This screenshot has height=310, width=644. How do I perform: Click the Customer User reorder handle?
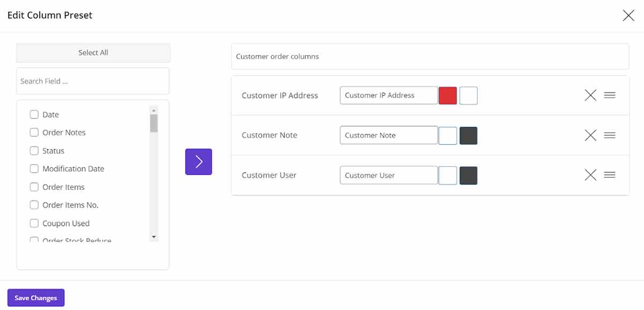[610, 175]
